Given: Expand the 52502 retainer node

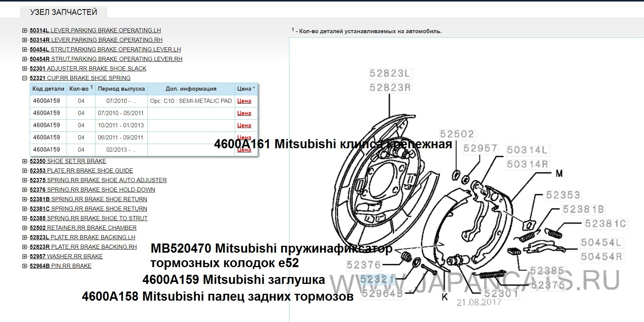Looking at the screenshot, I should (25, 228).
